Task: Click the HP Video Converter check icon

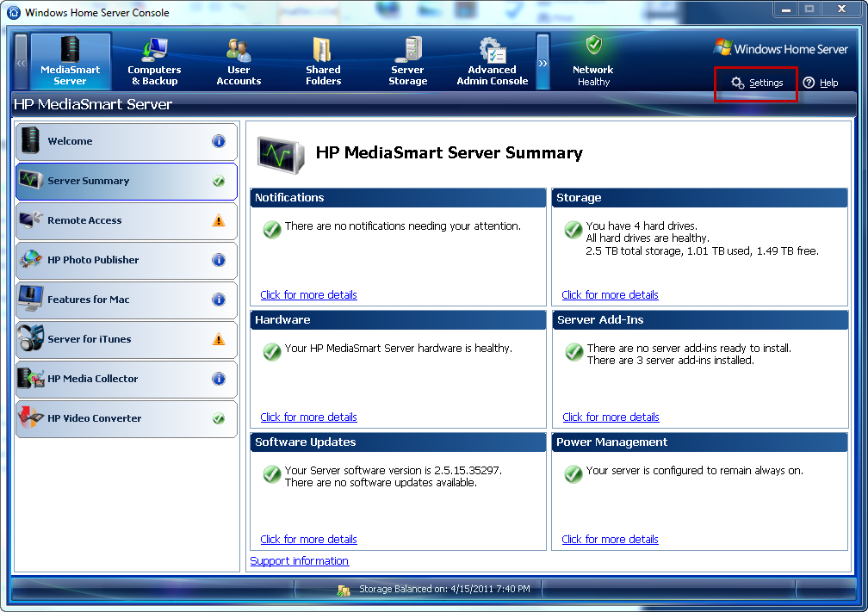Action: [219, 418]
